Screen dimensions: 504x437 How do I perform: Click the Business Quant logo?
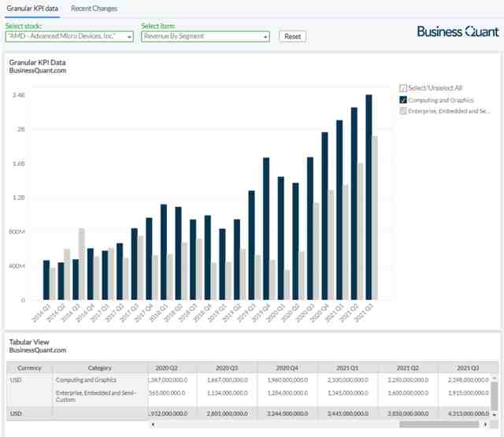click(x=458, y=31)
